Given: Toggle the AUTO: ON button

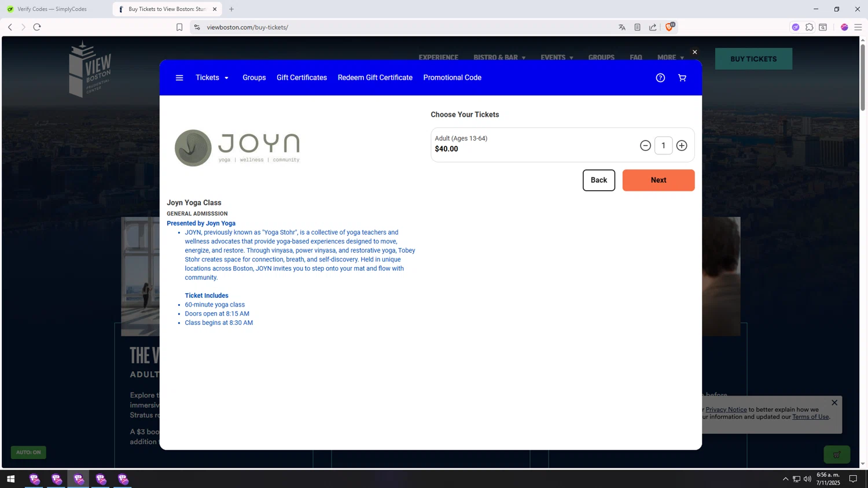Looking at the screenshot, I should click(x=28, y=452).
